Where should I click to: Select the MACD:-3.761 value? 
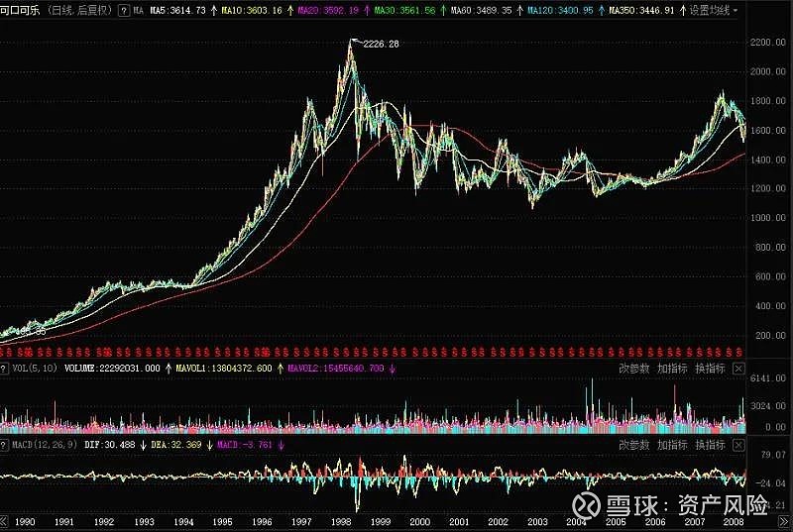pyautogui.click(x=245, y=445)
